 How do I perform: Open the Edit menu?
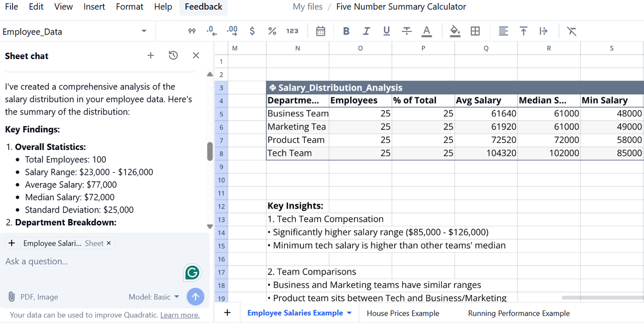coord(36,7)
